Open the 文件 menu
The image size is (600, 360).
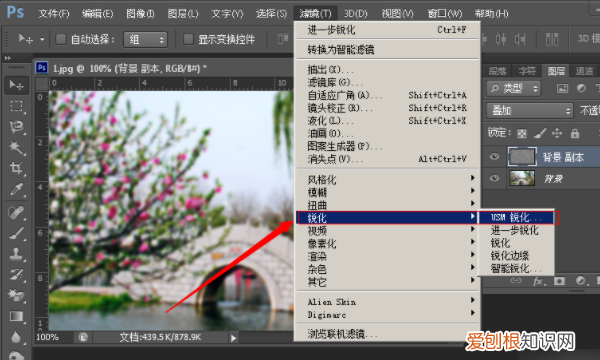click(54, 14)
